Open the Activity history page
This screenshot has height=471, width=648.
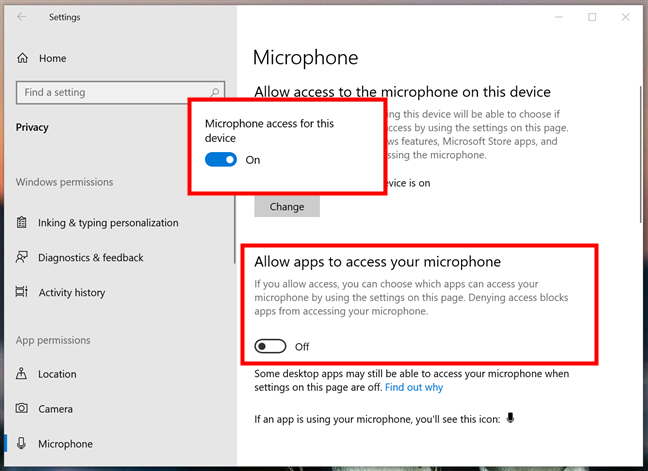(71, 293)
